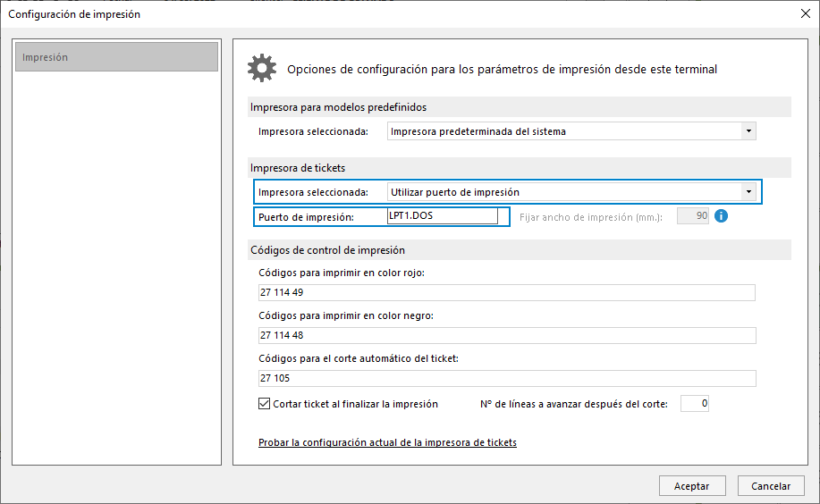This screenshot has width=820, height=504.
Task: Close the Configuración de impresión dialog
Action: tap(806, 13)
